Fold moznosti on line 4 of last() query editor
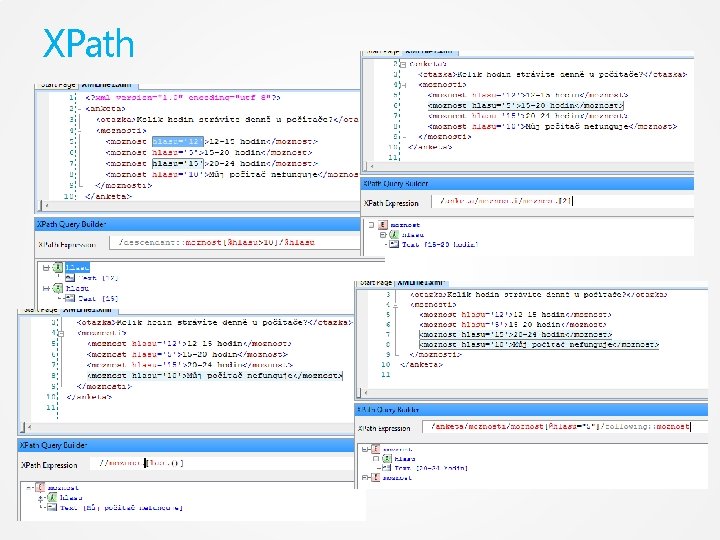This screenshot has height=540, width=720. 61,333
